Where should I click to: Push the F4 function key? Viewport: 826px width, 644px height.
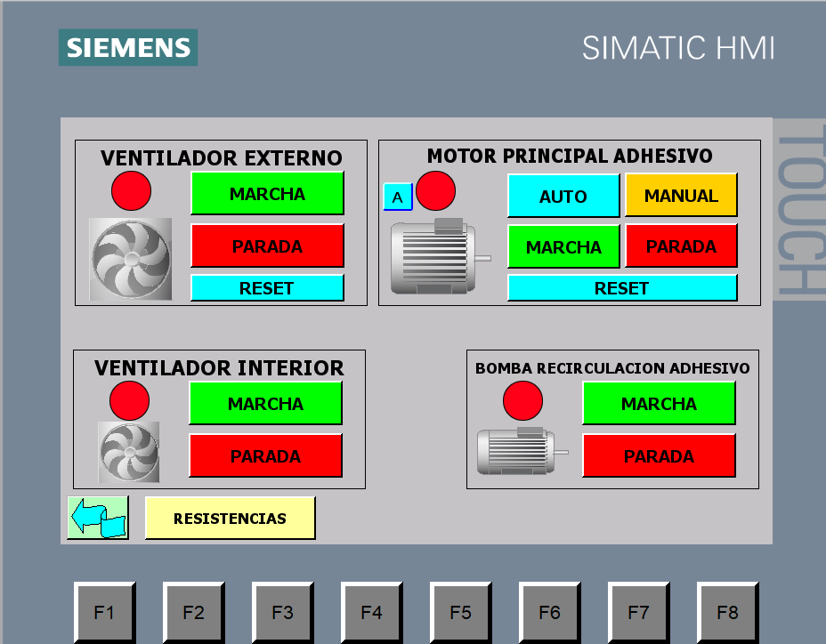(371, 612)
